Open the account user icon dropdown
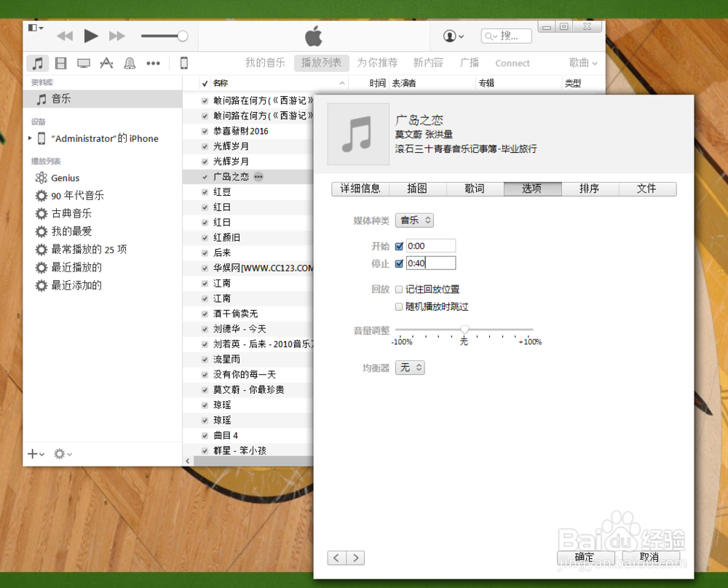The width and height of the screenshot is (728, 588). pyautogui.click(x=453, y=36)
